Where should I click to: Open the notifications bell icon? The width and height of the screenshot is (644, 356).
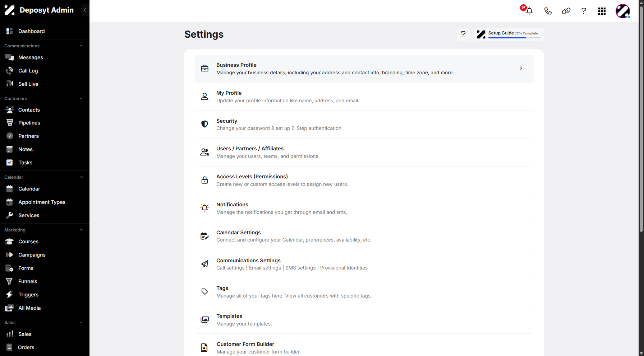click(529, 11)
